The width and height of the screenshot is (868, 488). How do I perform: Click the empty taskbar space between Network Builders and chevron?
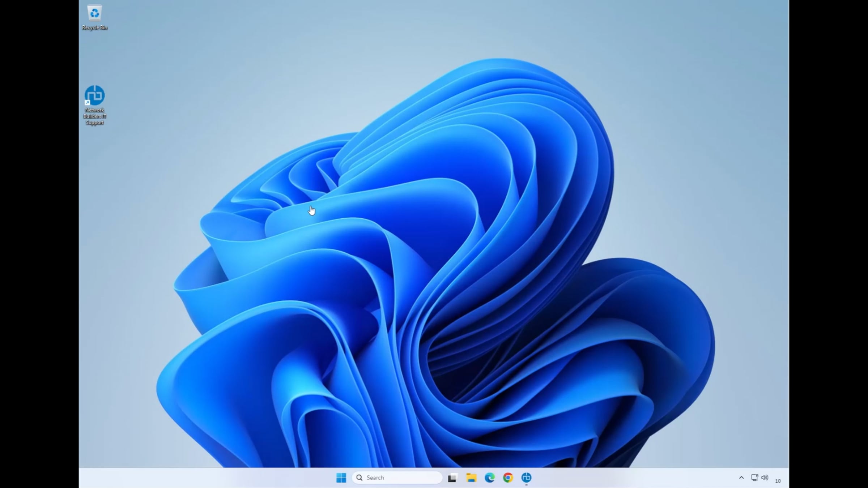(633, 478)
